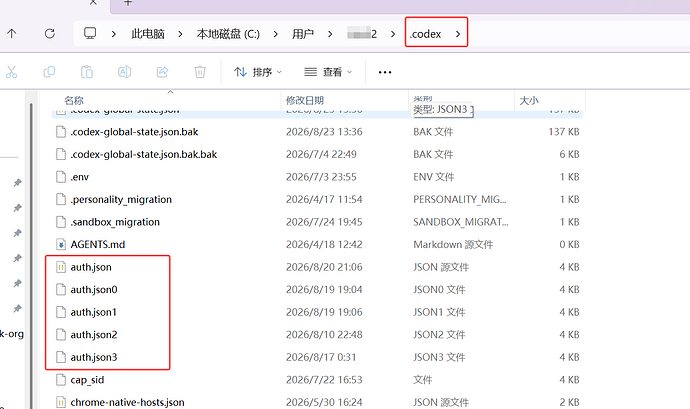Click the computer monitor icon in address bar

pos(90,33)
